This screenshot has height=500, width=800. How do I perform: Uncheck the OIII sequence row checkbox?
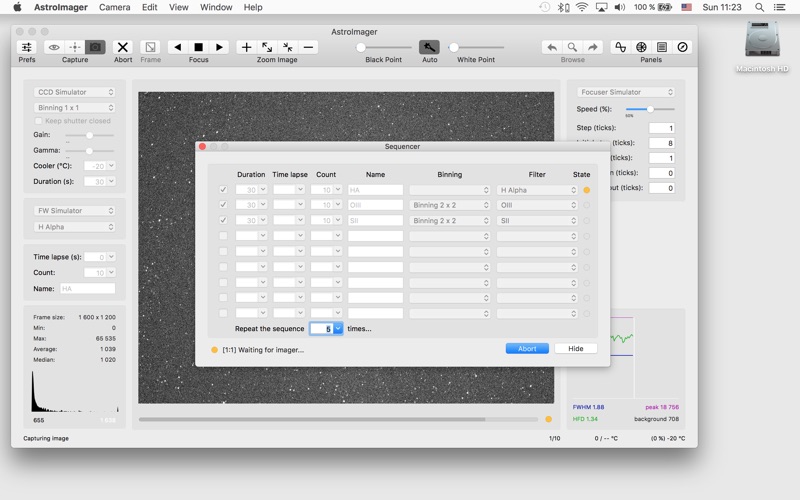(223, 205)
